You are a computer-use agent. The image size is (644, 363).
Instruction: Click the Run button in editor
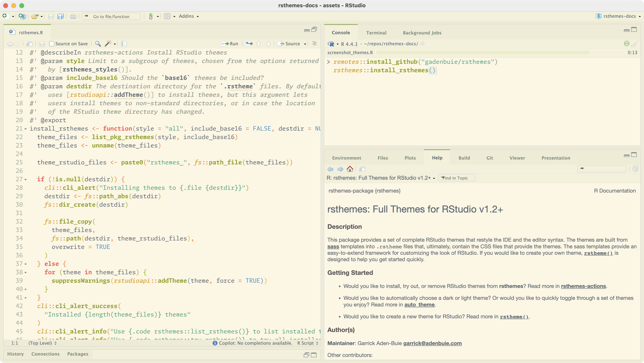coord(230,44)
